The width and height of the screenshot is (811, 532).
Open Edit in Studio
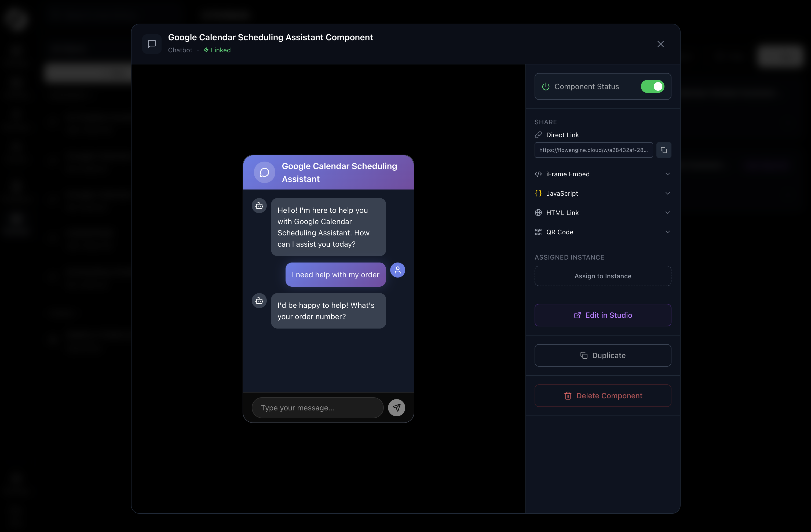click(602, 315)
